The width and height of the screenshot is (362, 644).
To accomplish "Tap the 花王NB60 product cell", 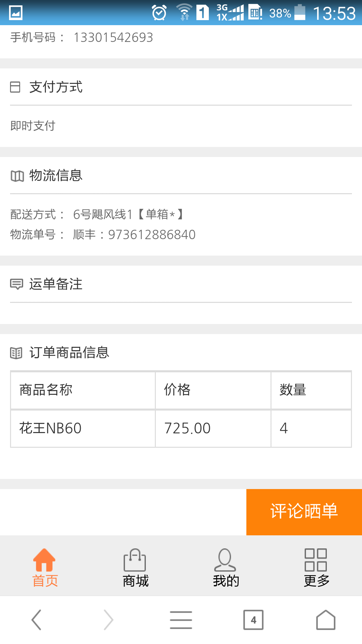I will pos(83,428).
